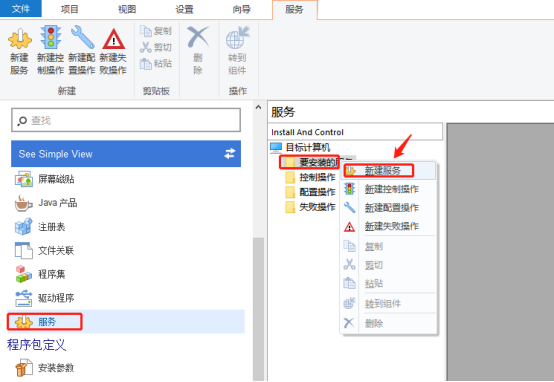The image size is (554, 382).
Task: Click the sidebar scrollbar thumb
Action: pos(258,309)
